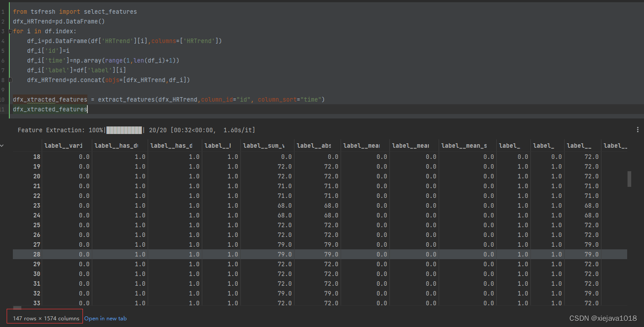The width and height of the screenshot is (644, 327).
Task: Click the label__vari column header
Action: pos(63,145)
